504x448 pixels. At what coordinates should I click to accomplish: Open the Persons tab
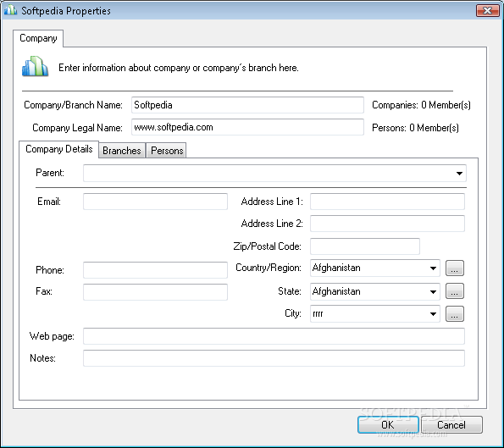[x=167, y=151]
